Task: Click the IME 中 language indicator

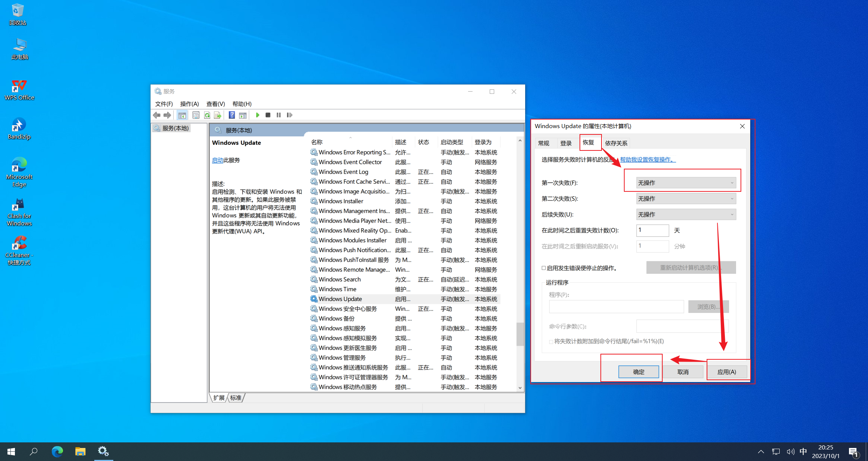Action: tap(803, 452)
